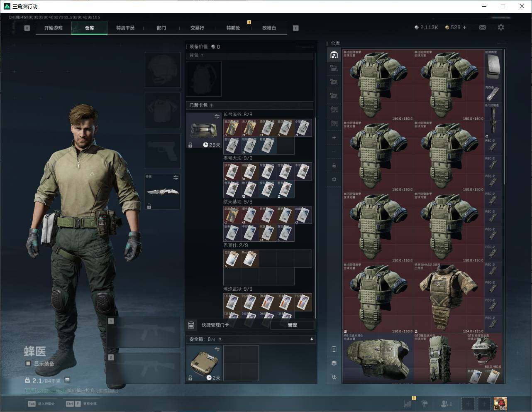Select primary weapon slot 1
This screenshot has height=412, width=532.
pos(144,332)
